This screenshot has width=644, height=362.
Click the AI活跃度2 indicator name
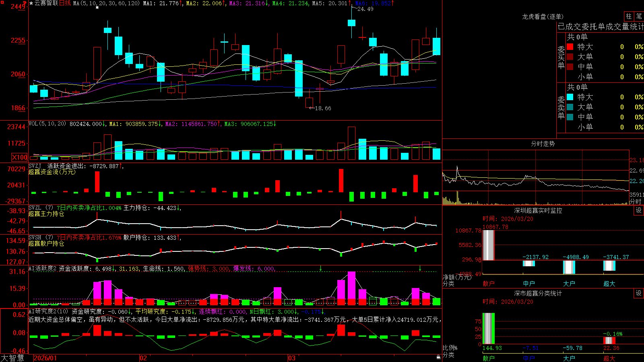pyautogui.click(x=43, y=268)
